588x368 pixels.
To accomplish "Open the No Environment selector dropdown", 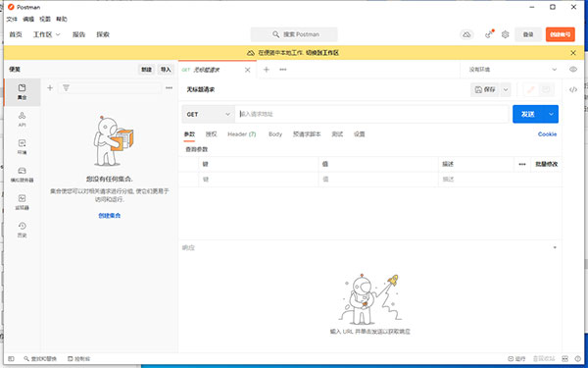I will point(513,70).
